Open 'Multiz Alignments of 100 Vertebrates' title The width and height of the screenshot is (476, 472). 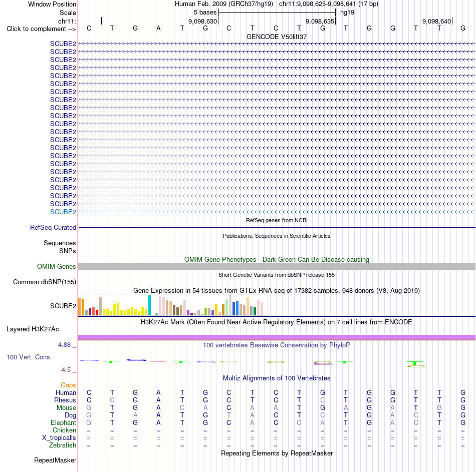point(277,378)
